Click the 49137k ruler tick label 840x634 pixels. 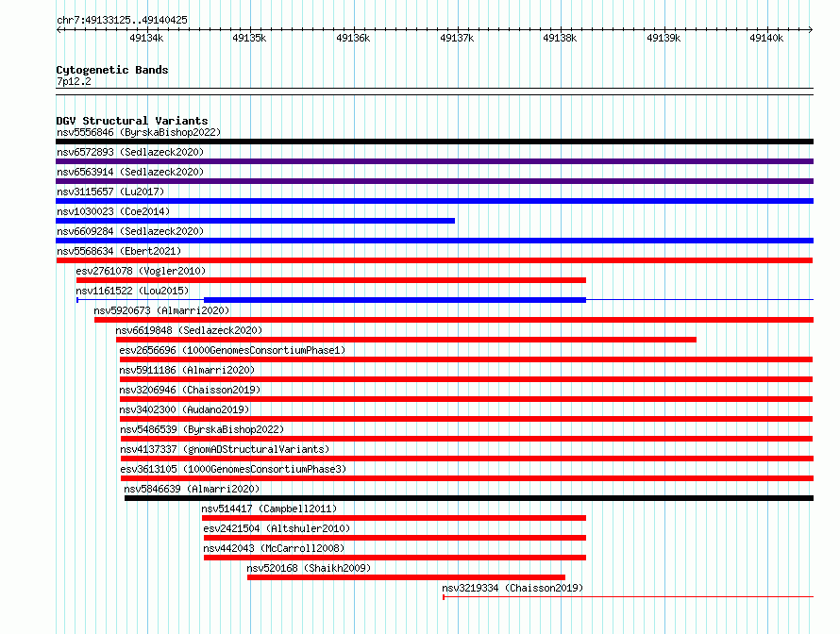[457, 38]
